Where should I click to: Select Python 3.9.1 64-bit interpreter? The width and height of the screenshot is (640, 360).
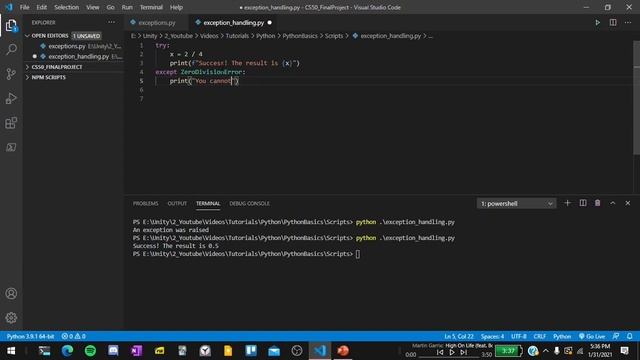[31, 336]
